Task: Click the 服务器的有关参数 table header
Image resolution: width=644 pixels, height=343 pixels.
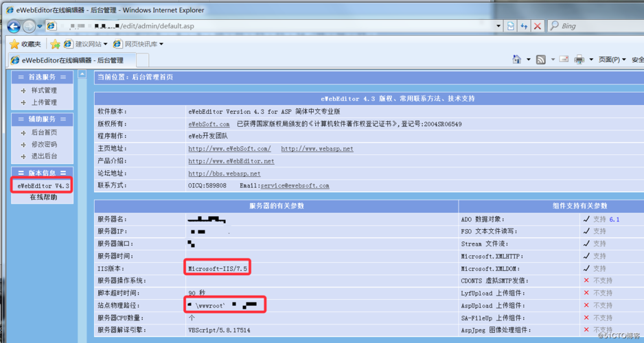Action: coord(277,206)
